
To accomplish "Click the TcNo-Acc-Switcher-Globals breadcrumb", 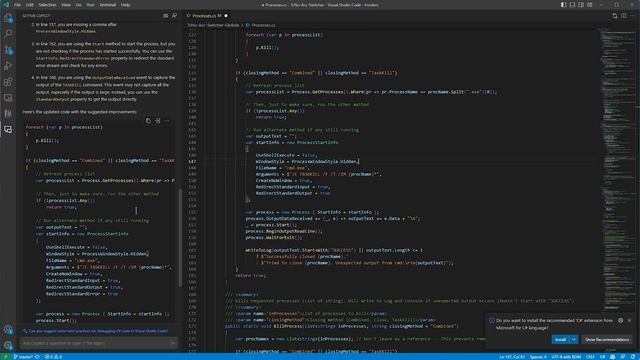I will 213,25.
